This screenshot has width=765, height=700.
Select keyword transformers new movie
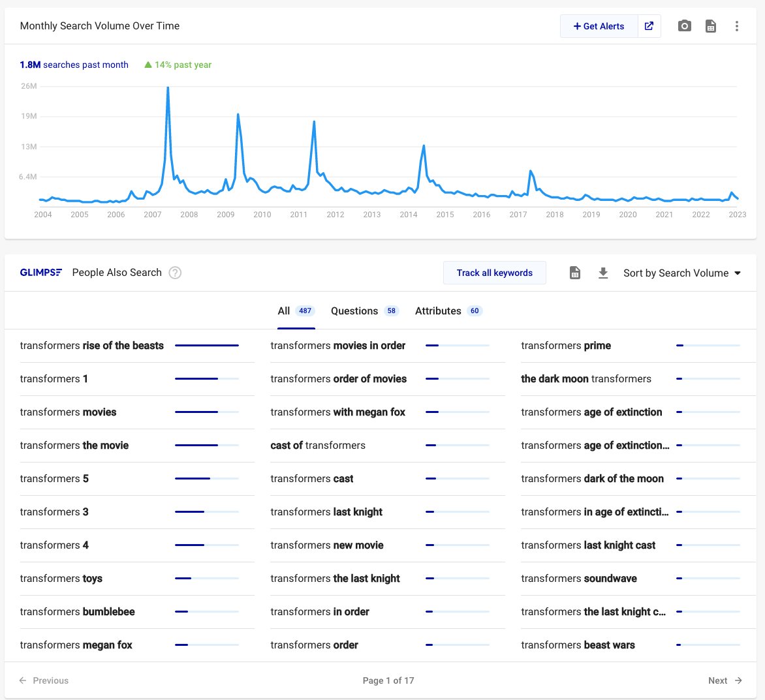[327, 545]
